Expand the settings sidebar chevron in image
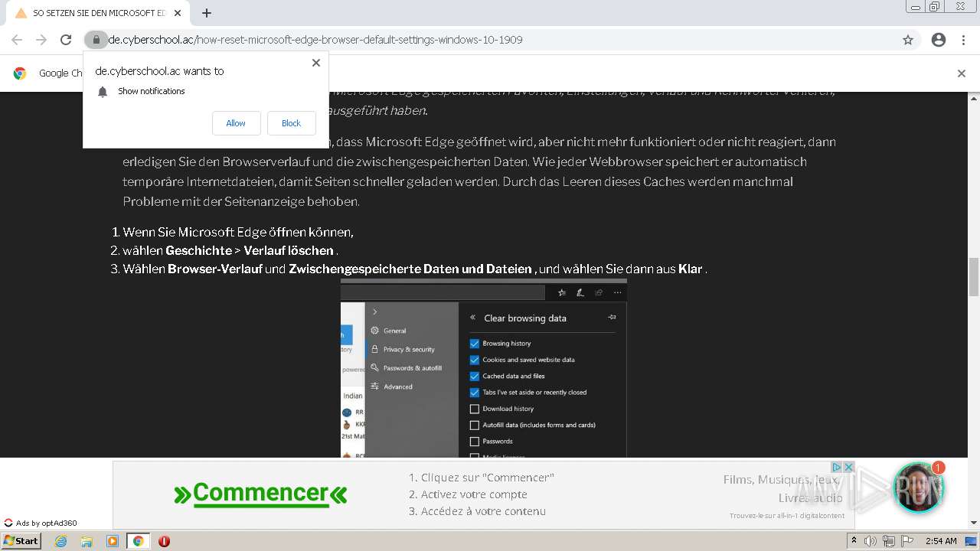The image size is (980, 551). pyautogui.click(x=374, y=311)
